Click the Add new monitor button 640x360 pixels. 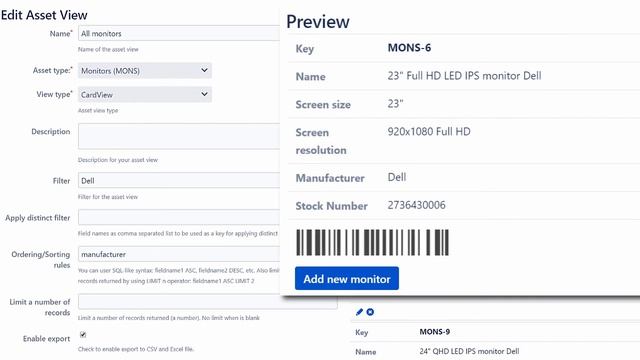pyautogui.click(x=347, y=278)
